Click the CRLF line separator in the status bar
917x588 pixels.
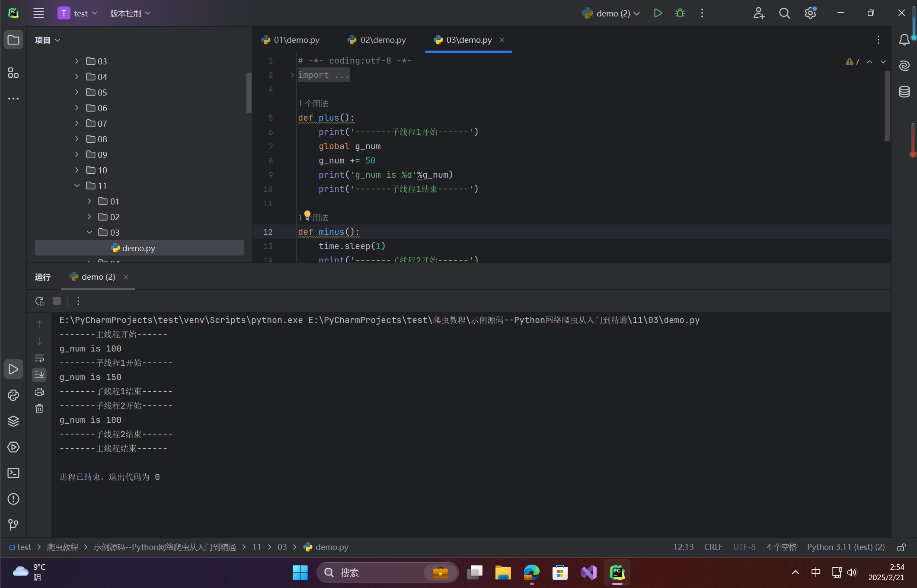[x=713, y=547]
